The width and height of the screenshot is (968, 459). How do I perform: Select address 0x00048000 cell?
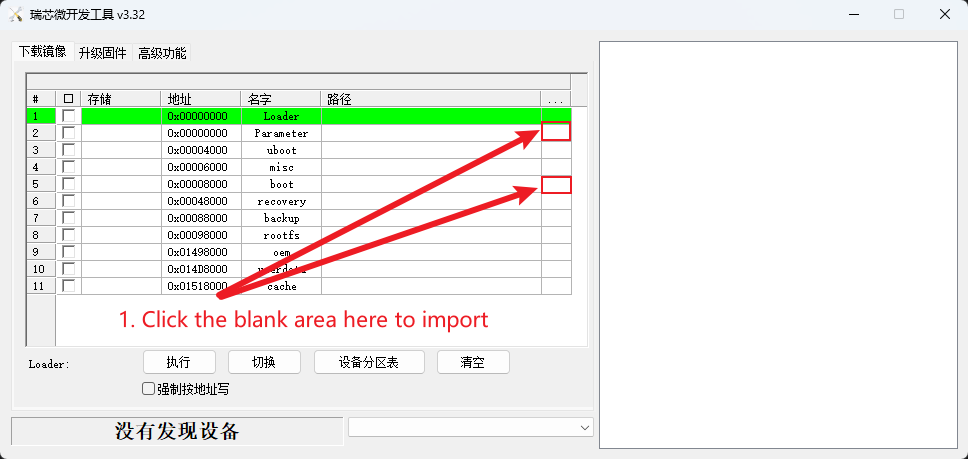tap(201, 201)
